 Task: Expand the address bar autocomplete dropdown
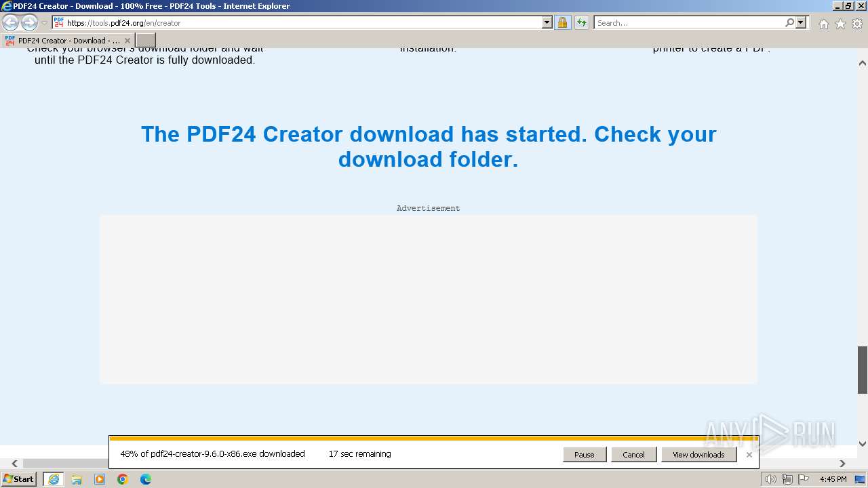pos(547,22)
